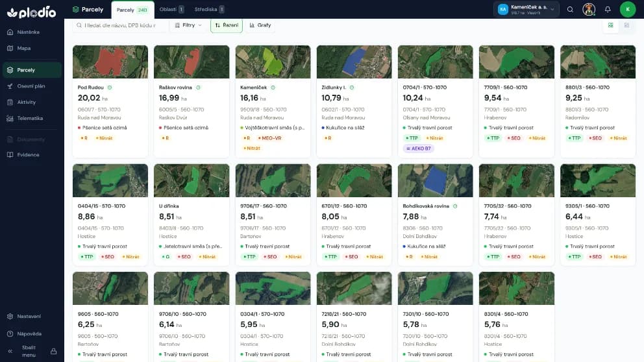This screenshot has height=362, width=644.
Task: Click the lock icon next to Sbalit menu
Action: pyautogui.click(x=53, y=352)
